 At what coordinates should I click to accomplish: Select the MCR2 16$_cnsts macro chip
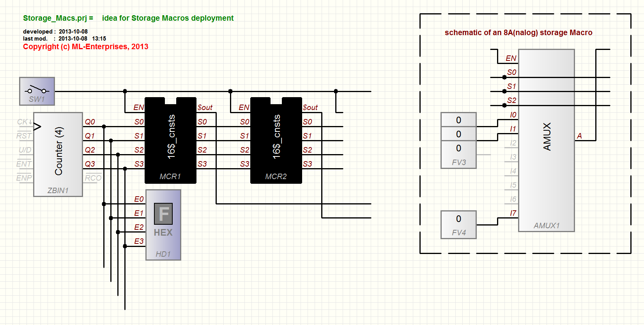pos(276,140)
